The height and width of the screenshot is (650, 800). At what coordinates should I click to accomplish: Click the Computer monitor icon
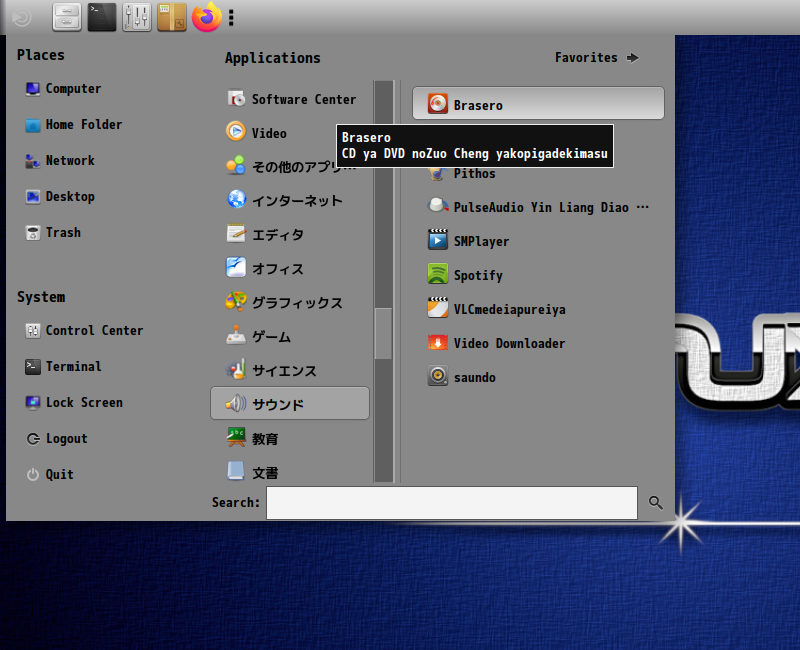pos(33,89)
